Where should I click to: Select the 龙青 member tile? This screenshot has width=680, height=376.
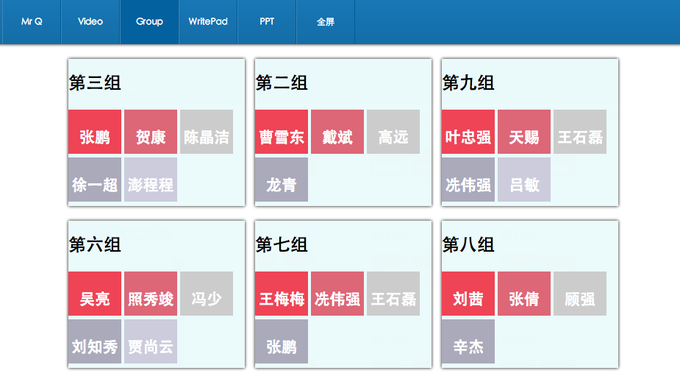(x=281, y=180)
